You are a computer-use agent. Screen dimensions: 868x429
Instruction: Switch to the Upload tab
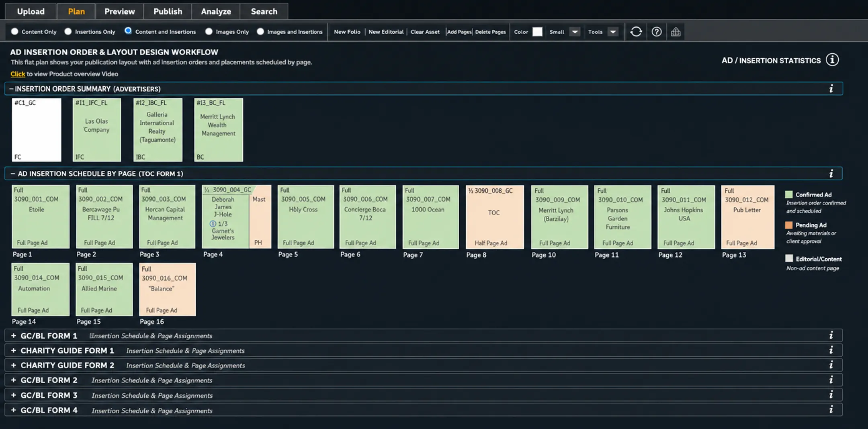[x=31, y=11]
